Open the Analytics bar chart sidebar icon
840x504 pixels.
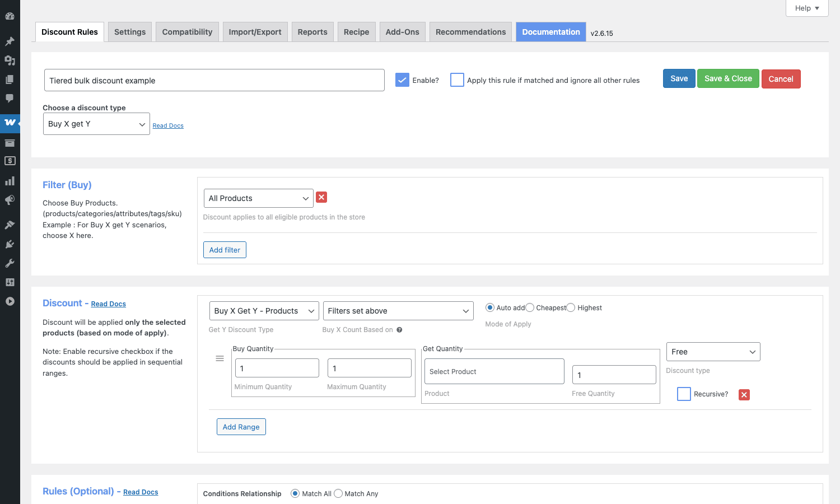coord(10,181)
